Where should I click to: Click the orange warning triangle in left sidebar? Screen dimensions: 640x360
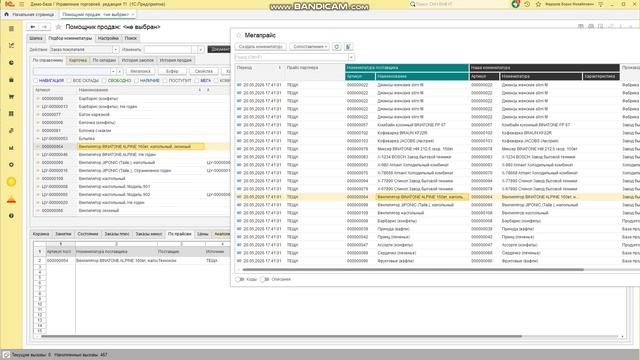11,200
